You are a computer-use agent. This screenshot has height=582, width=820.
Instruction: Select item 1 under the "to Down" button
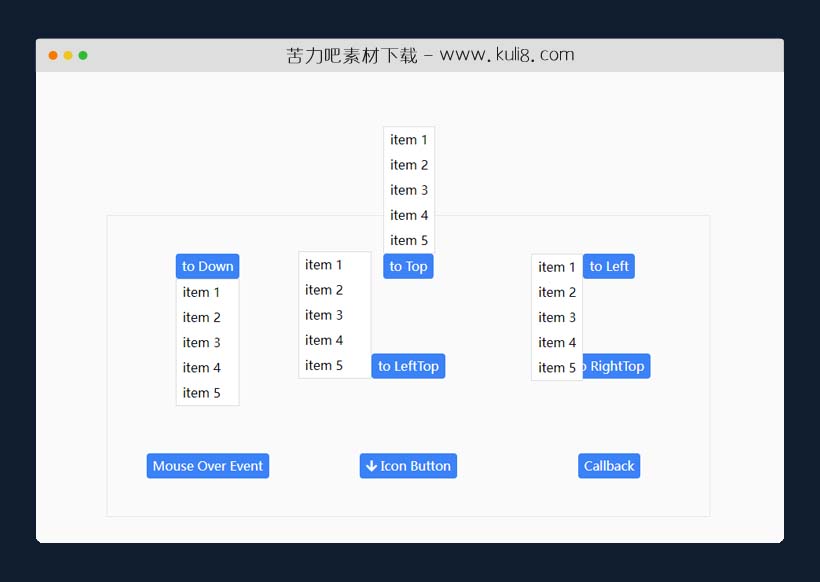(201, 292)
